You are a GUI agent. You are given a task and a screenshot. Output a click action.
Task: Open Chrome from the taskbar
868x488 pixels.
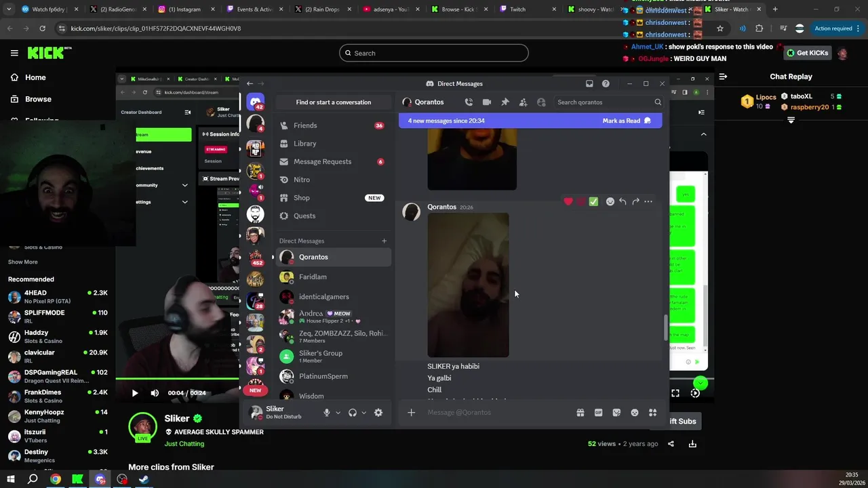(x=56, y=479)
